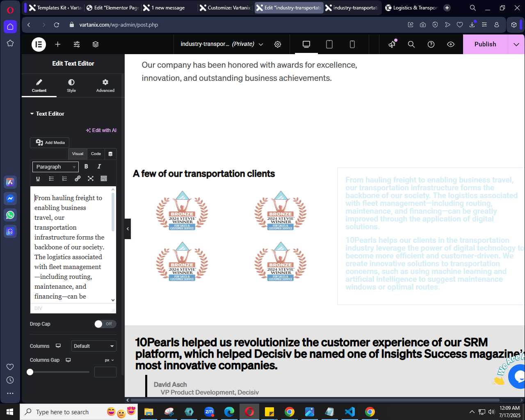Open WhatsApp in Opera sidebar

[x=10, y=215]
